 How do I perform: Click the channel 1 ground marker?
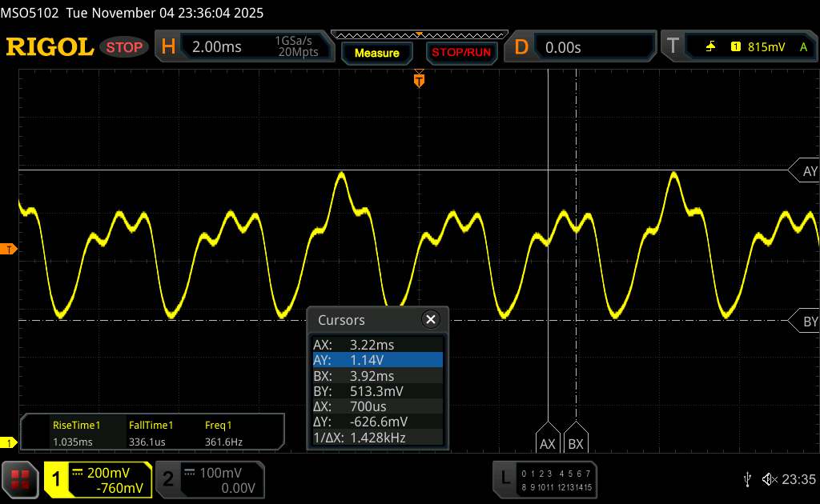(x=10, y=442)
